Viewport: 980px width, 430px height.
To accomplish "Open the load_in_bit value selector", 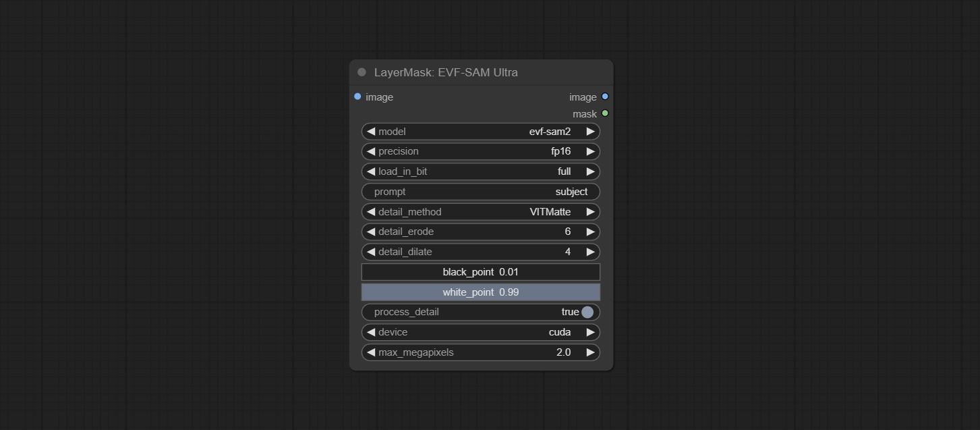I will [x=480, y=171].
